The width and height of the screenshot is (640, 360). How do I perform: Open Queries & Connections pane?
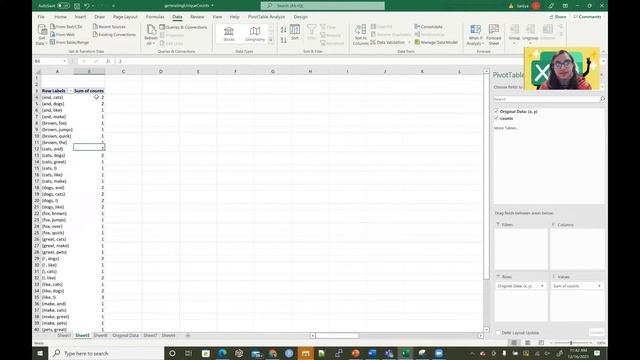pos(183,27)
